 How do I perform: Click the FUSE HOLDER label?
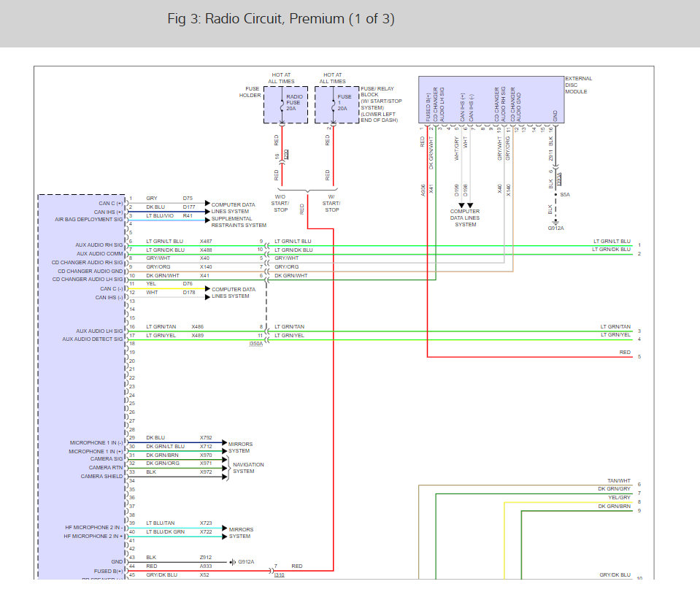[x=250, y=92]
